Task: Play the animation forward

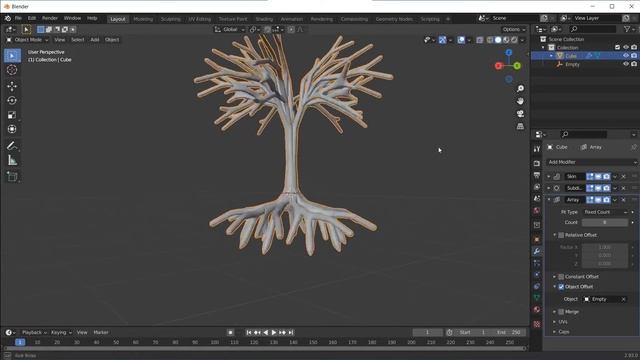Action: [x=274, y=333]
